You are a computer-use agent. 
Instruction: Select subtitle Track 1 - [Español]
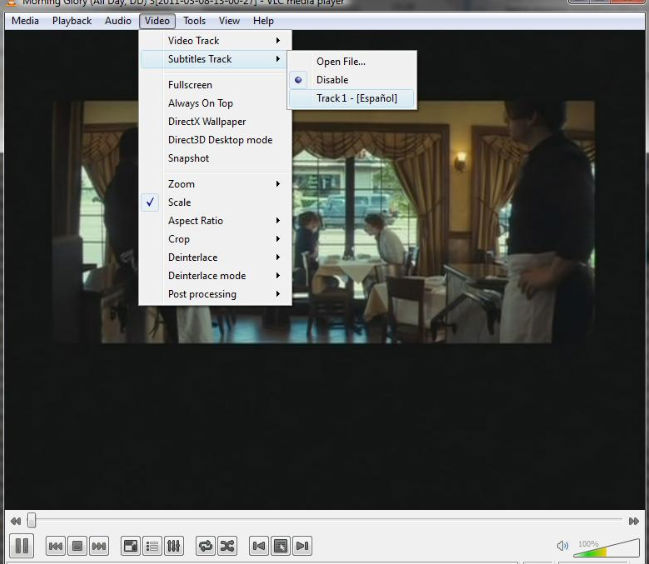coord(352,98)
